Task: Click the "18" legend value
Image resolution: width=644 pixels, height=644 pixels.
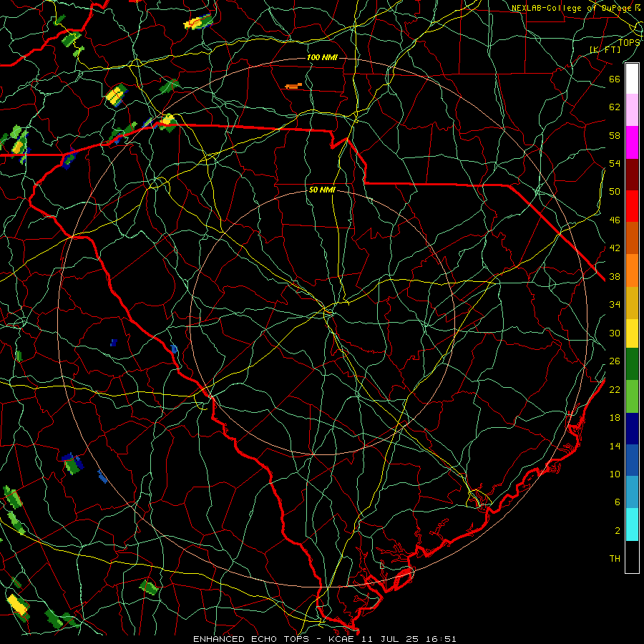Action: [615, 418]
